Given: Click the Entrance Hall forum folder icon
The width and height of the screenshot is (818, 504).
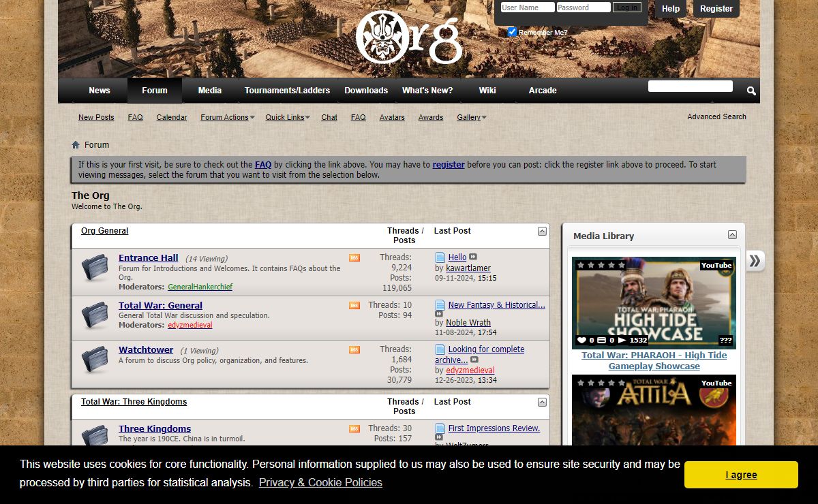Looking at the screenshot, I should (x=95, y=268).
